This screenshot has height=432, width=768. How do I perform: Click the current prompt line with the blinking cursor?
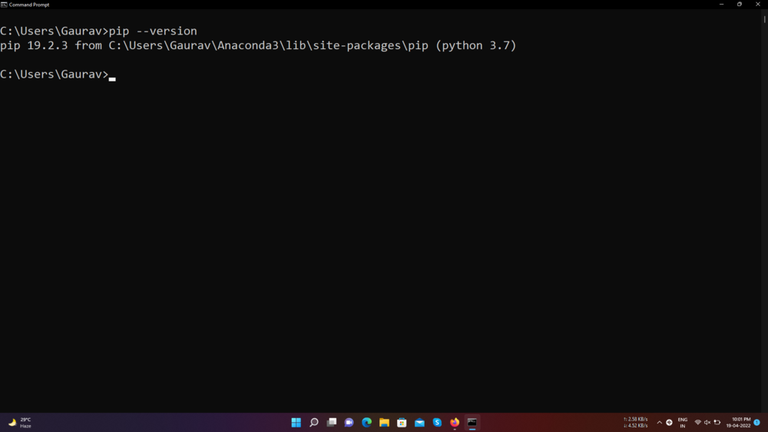coord(58,74)
